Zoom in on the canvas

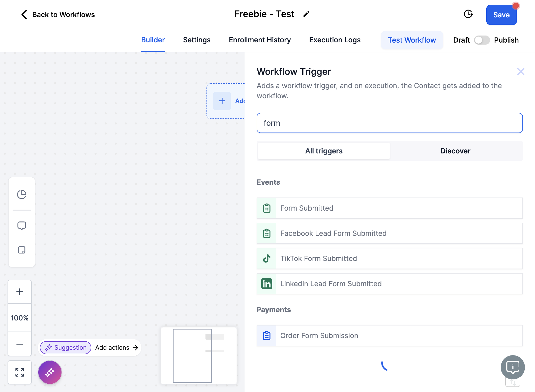(x=20, y=292)
